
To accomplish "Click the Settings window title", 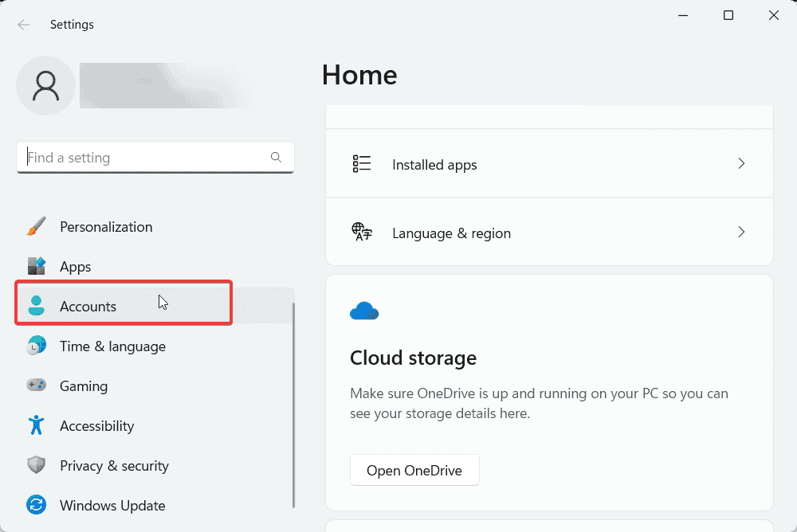I will click(x=72, y=25).
